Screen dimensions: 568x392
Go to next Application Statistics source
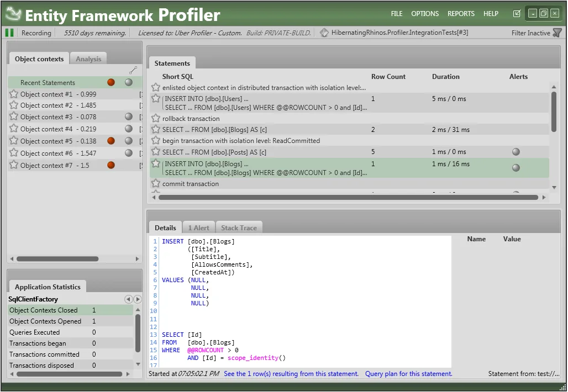coord(137,299)
